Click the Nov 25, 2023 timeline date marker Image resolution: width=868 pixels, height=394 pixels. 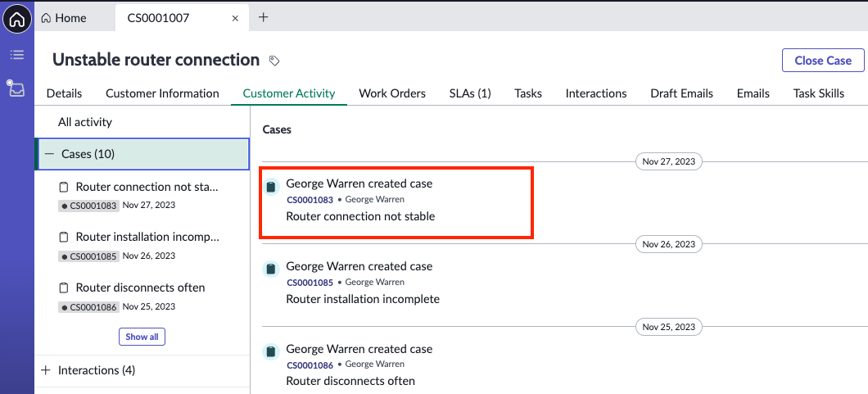pos(669,327)
